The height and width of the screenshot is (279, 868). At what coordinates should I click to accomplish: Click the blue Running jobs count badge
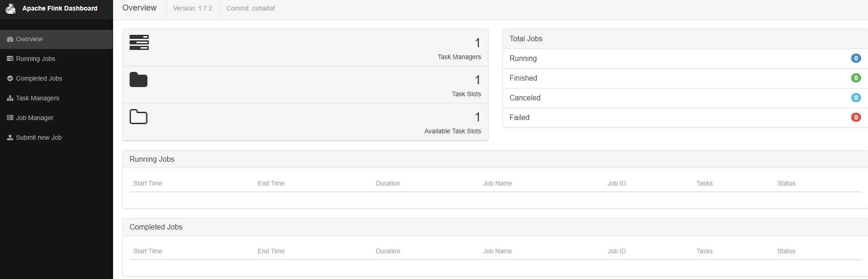coord(856,58)
